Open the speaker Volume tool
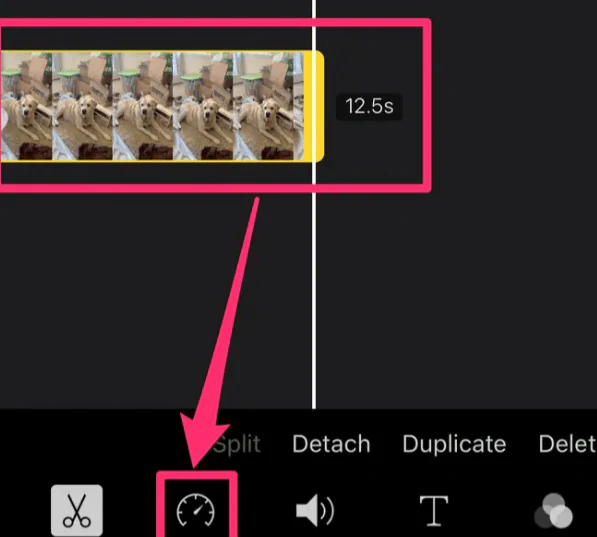Viewport: 597px width, 537px height. tap(315, 510)
